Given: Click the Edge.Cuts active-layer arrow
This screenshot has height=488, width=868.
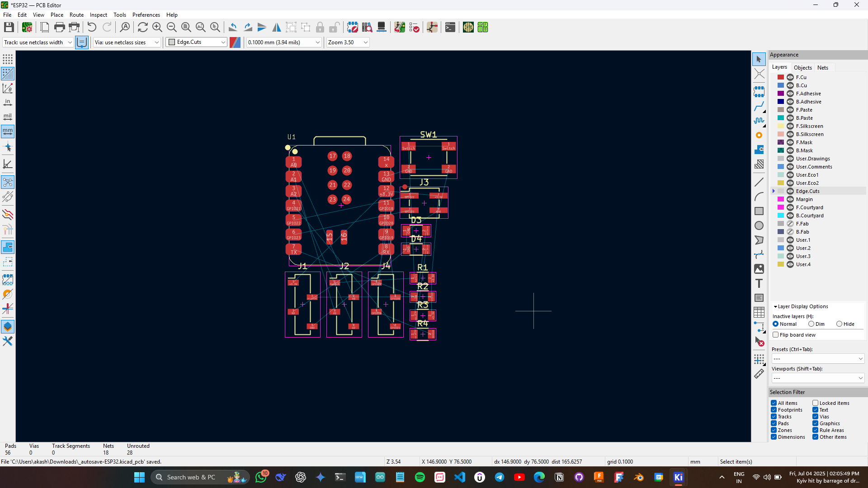Looking at the screenshot, I should click(x=774, y=191).
